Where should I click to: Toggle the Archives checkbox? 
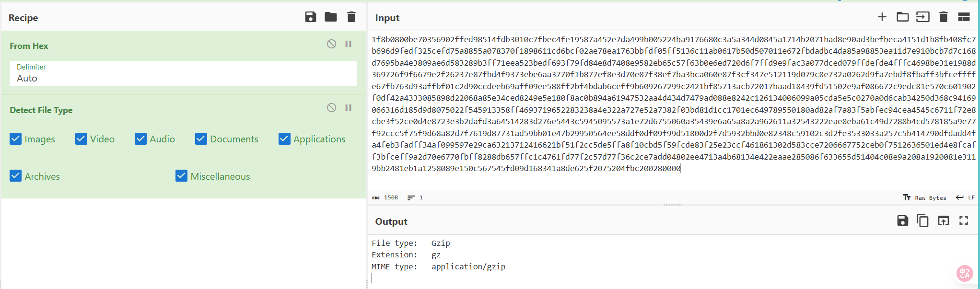tap(16, 176)
